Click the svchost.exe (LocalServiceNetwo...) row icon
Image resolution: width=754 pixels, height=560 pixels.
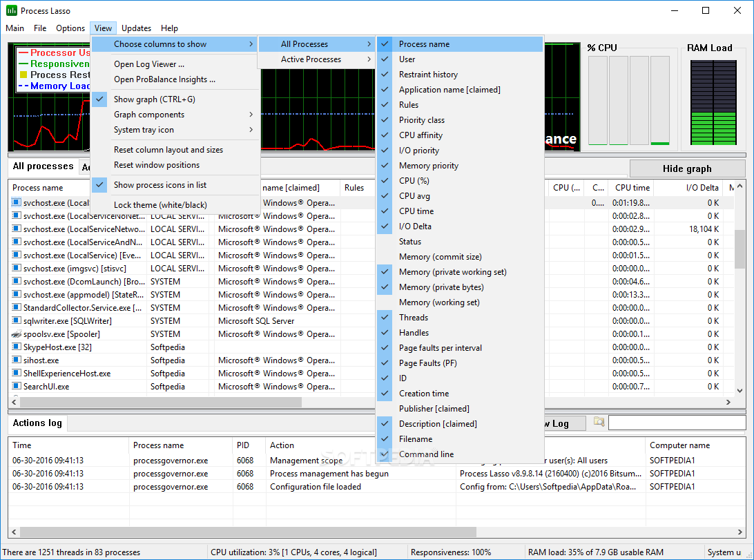[17, 229]
